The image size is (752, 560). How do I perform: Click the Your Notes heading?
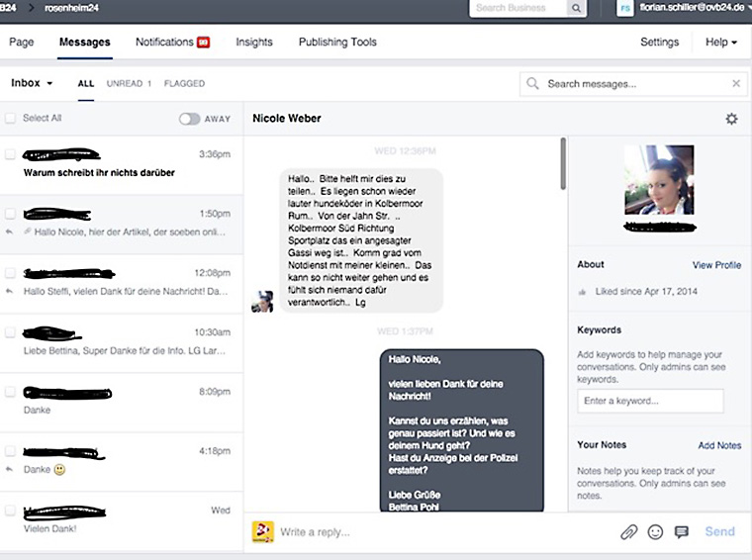point(602,445)
